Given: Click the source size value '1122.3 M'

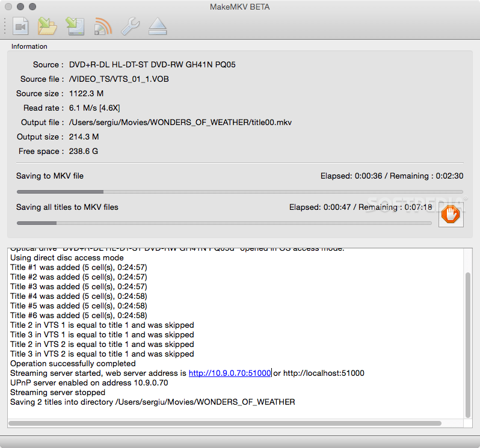Looking at the screenshot, I should 86,93.
